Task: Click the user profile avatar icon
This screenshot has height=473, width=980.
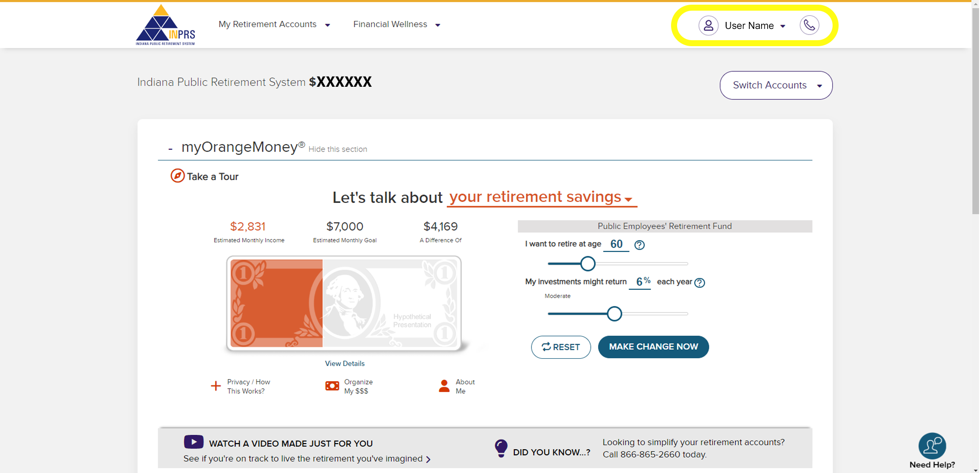Action: [708, 25]
